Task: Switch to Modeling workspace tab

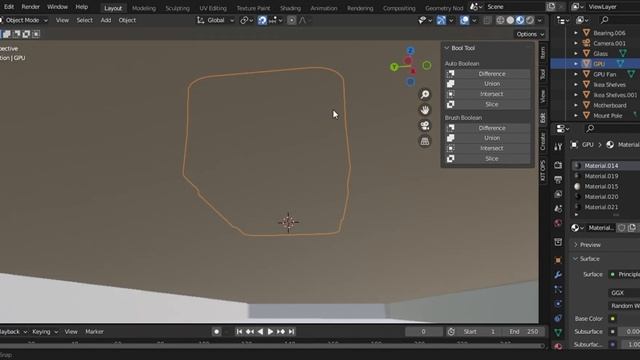Action: 144,8
